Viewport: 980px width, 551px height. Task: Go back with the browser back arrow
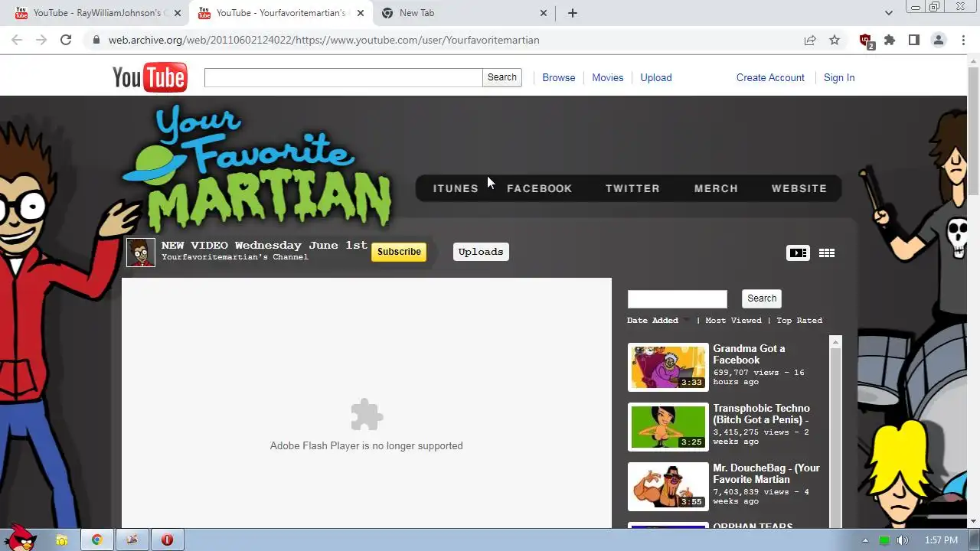click(17, 40)
